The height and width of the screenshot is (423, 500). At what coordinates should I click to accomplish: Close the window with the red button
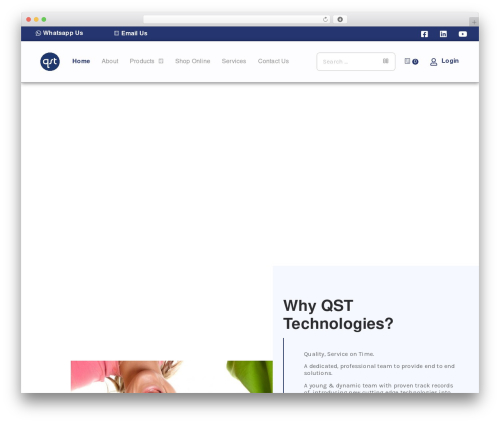click(x=29, y=20)
